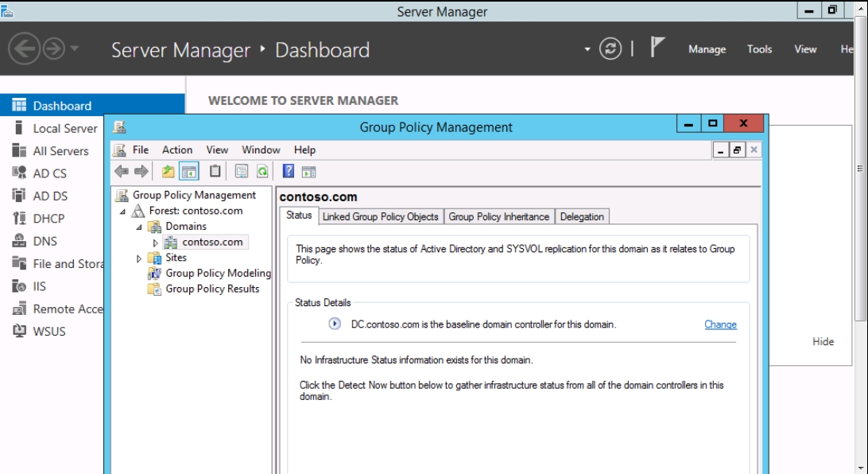Select the Domains folder in the tree
This screenshot has width=868, height=474.
click(x=185, y=226)
